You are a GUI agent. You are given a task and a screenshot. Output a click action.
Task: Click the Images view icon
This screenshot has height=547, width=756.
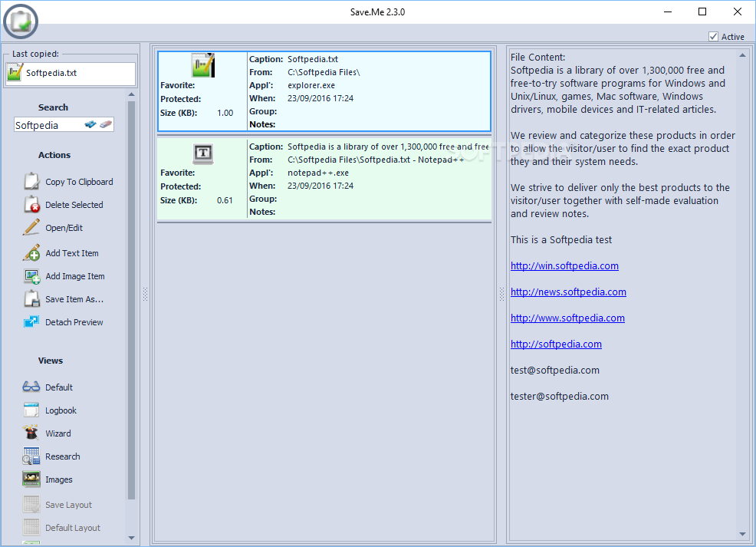tap(31, 479)
